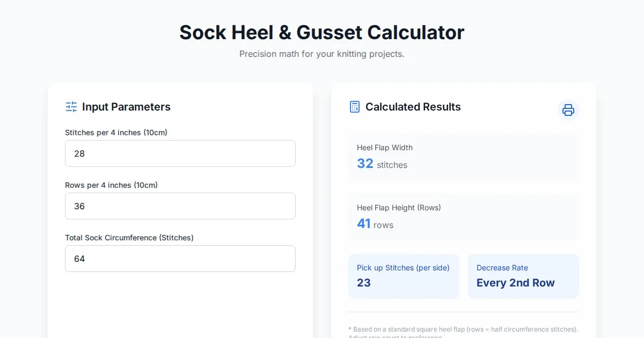
Task: Click the calculator icon beside Calculated Results
Action: point(355,107)
